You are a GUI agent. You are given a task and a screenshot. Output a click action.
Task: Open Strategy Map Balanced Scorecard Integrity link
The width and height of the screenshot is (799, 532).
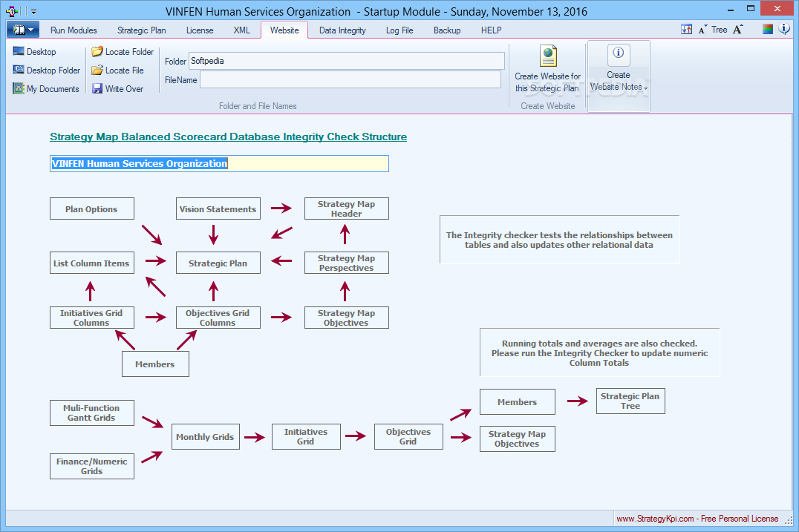coord(228,137)
